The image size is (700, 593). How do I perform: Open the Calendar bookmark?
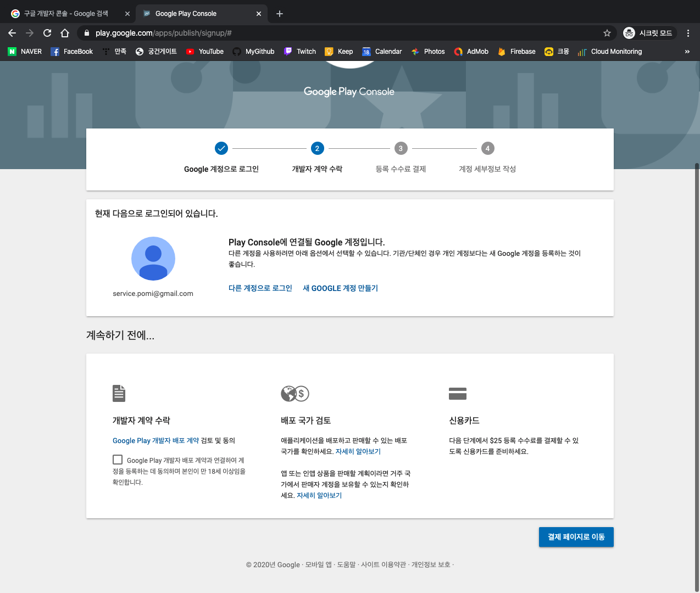(382, 52)
